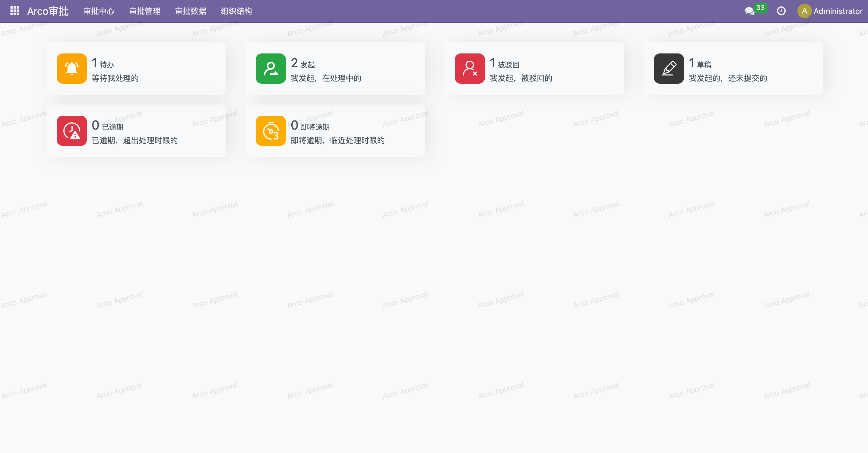Open 我发起，被驳回的 card description

(521, 78)
